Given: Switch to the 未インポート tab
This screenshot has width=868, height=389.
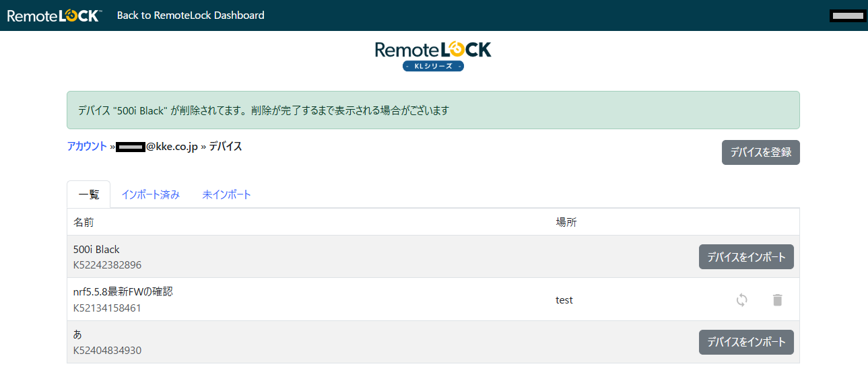Looking at the screenshot, I should (227, 194).
